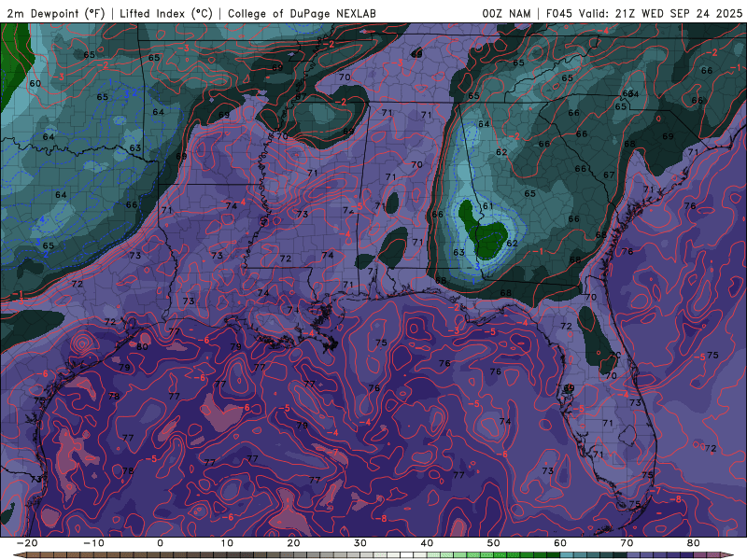The width and height of the screenshot is (747, 560).
Task: Click the '40' colorbar tick label
Action: point(427,543)
